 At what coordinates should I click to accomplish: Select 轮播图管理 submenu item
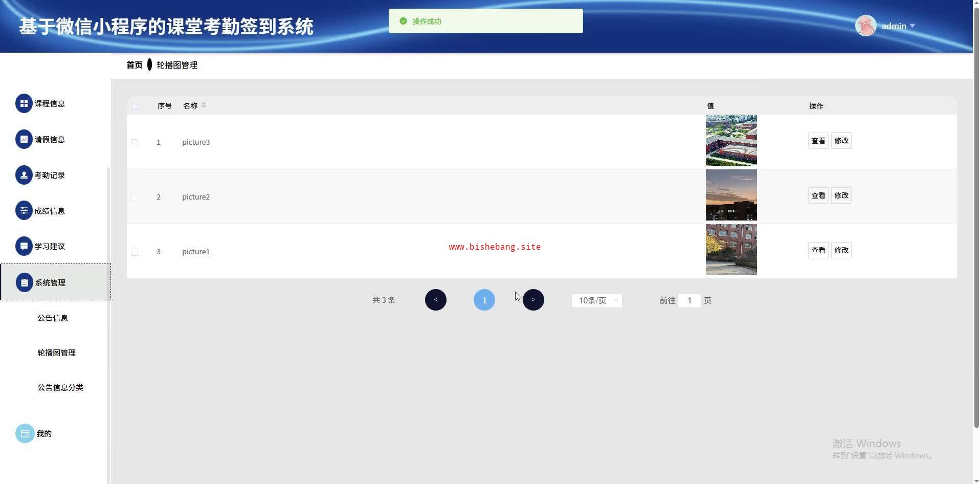click(56, 353)
